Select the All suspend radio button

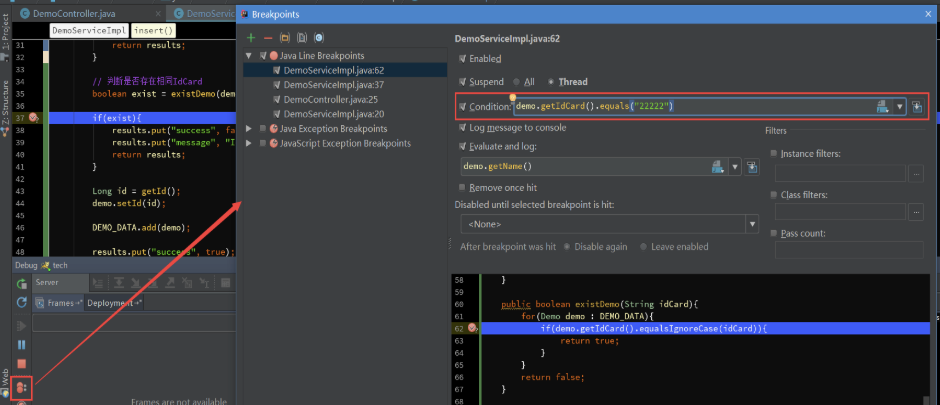pos(516,81)
